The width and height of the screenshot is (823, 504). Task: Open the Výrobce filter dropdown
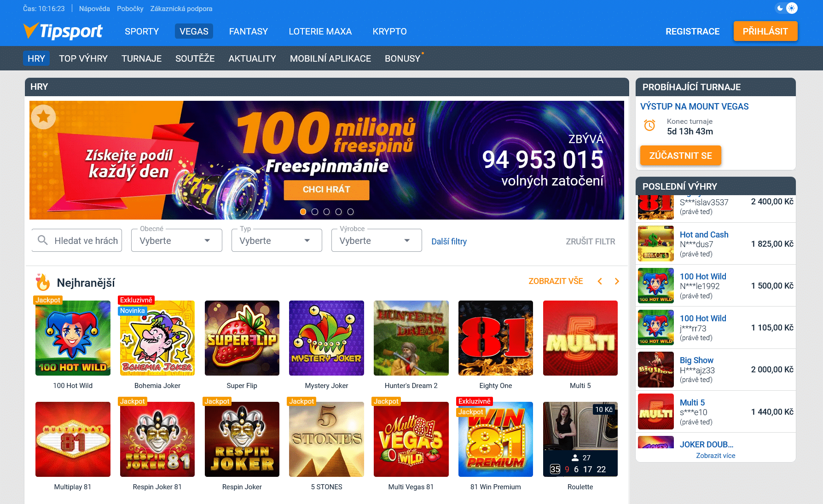coord(377,240)
